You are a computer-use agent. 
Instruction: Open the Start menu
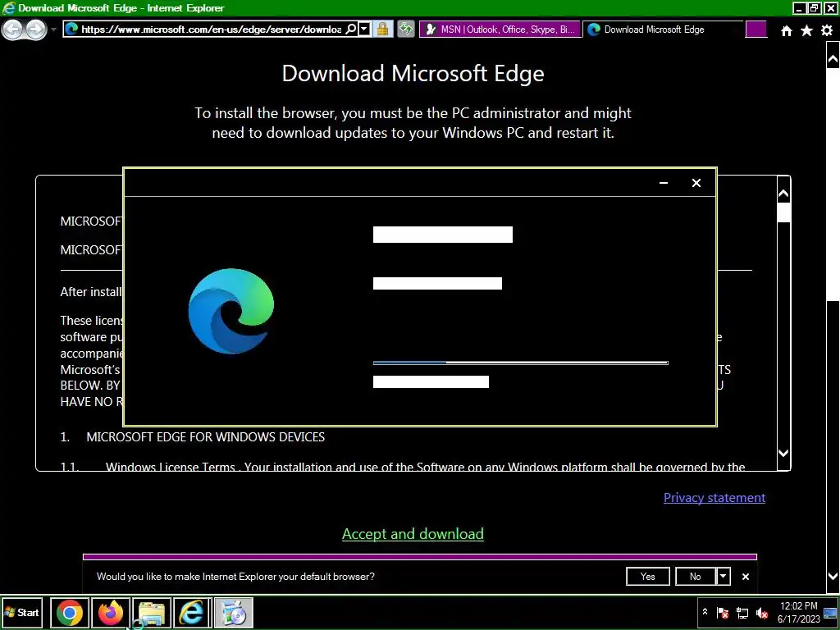pyautogui.click(x=21, y=612)
